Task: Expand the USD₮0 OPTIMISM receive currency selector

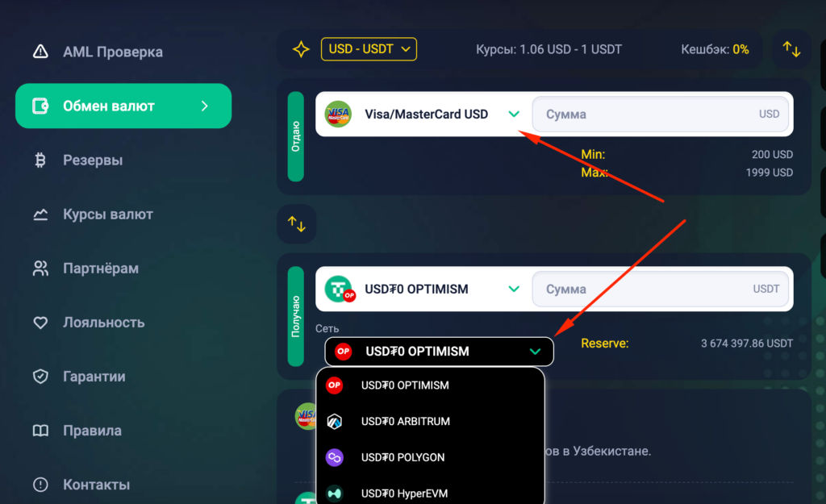Action: pyautogui.click(x=514, y=289)
